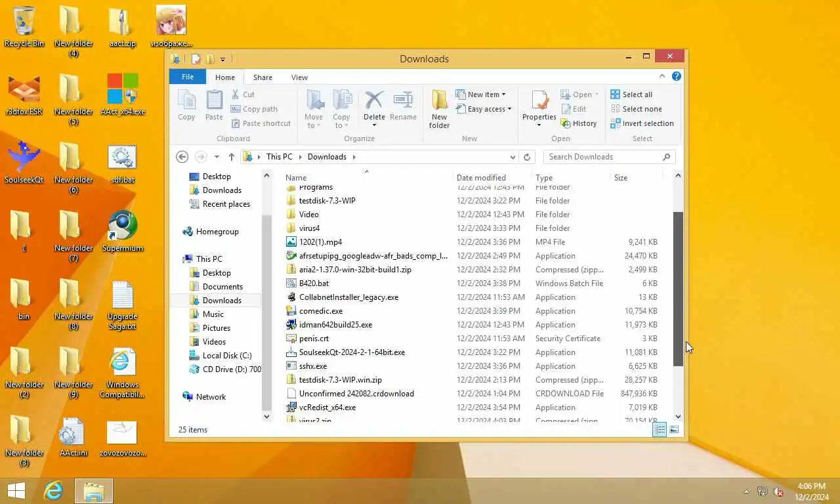Switch to the View ribbon tab
This screenshot has height=504, width=840.
click(299, 77)
